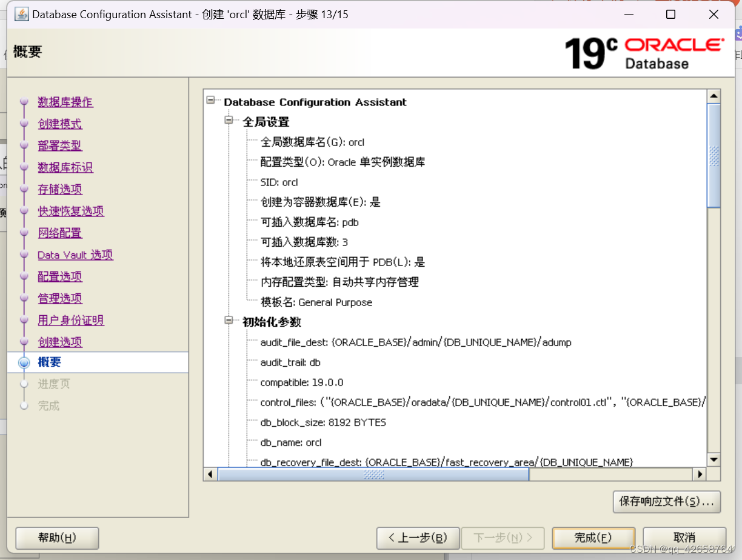Click the 取消 cancel button
Screen dimensions: 742x560
[684, 538]
